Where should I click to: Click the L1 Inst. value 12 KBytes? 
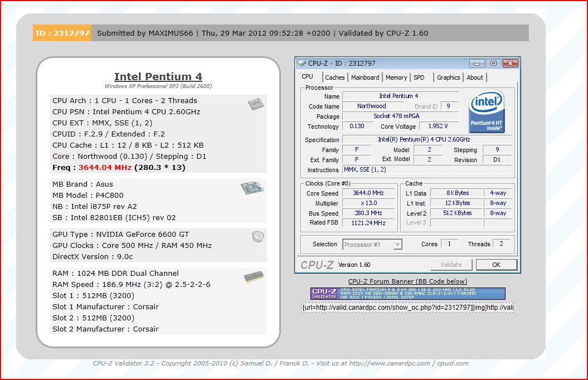click(x=456, y=203)
